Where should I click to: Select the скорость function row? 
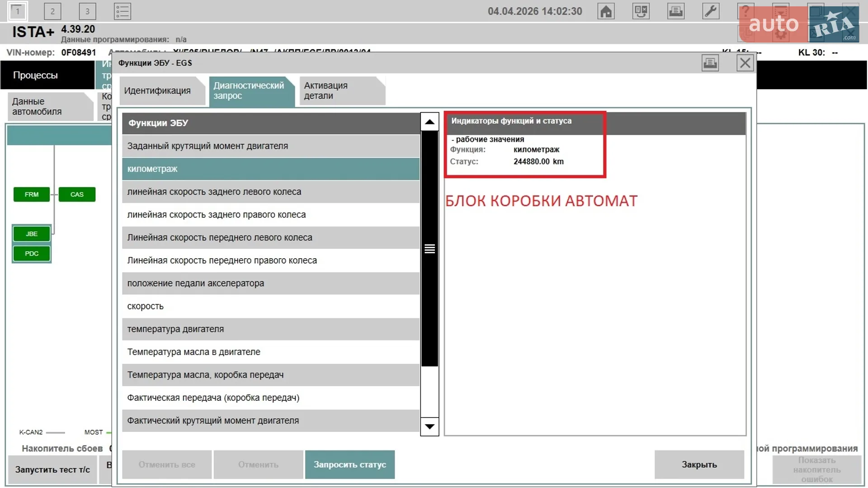(x=271, y=306)
